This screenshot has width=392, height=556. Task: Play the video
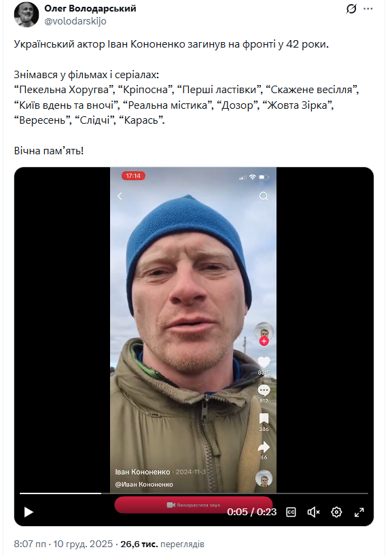pos(29,512)
